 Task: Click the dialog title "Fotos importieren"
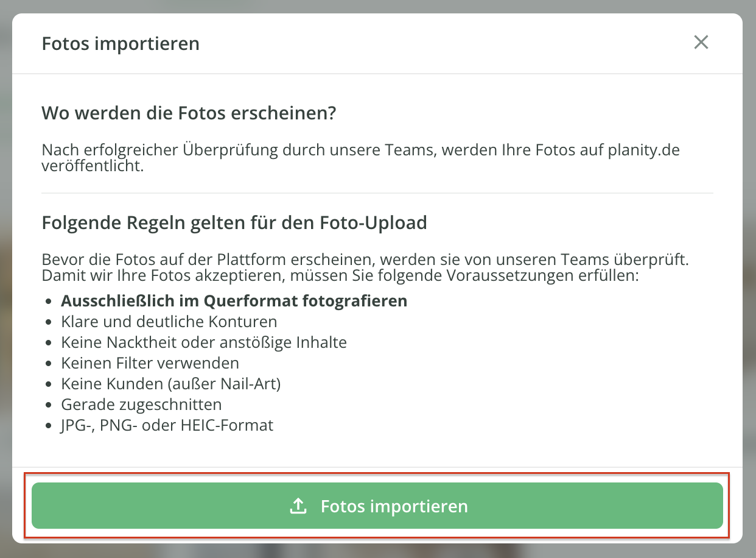tap(121, 44)
